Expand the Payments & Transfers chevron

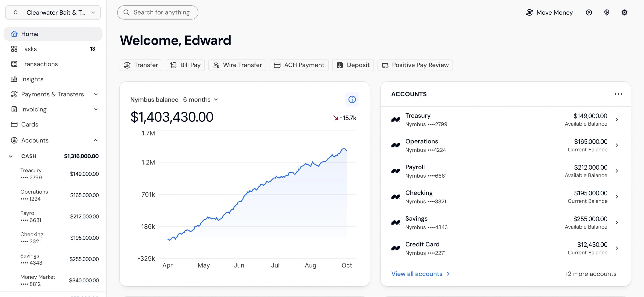click(96, 94)
